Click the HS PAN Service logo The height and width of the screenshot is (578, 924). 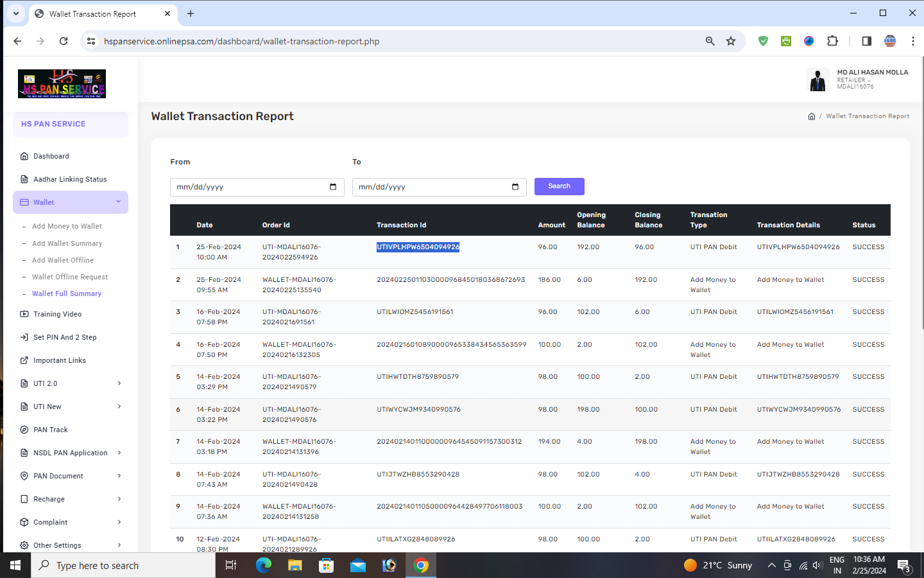click(62, 83)
